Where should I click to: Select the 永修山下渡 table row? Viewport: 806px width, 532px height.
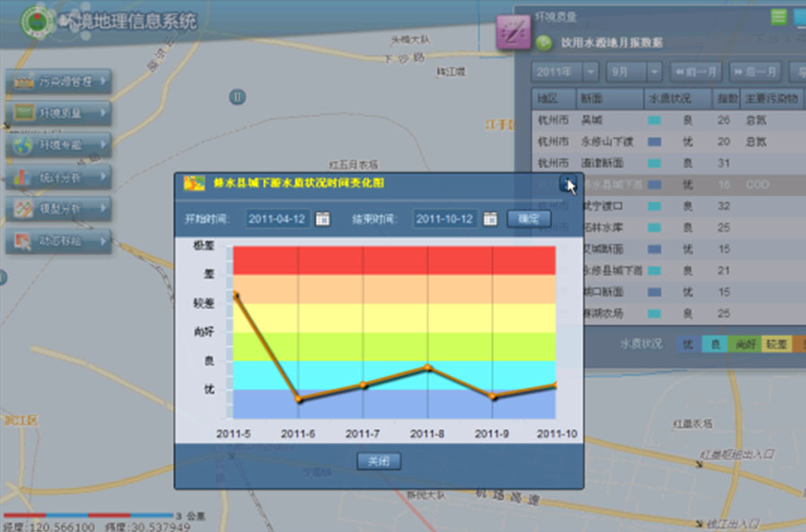coord(669,142)
